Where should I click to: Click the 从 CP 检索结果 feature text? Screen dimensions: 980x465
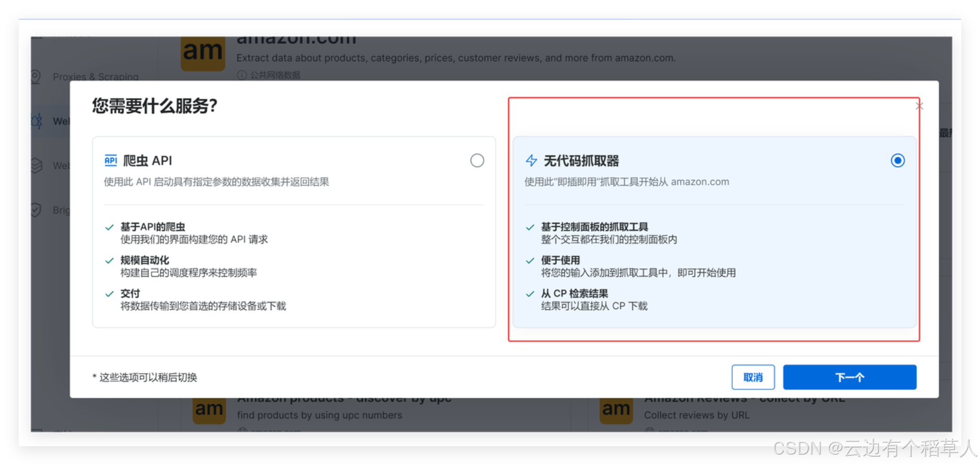point(575,293)
